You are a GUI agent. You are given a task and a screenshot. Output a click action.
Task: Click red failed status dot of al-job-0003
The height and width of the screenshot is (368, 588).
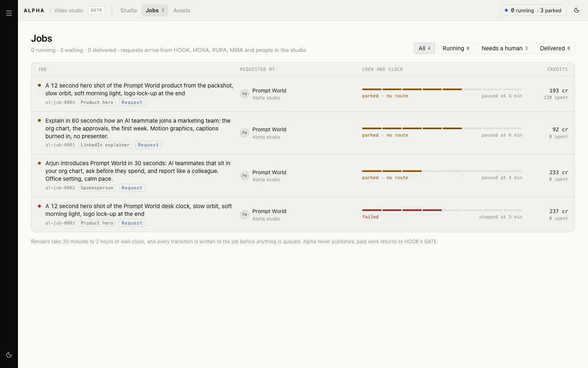40,206
